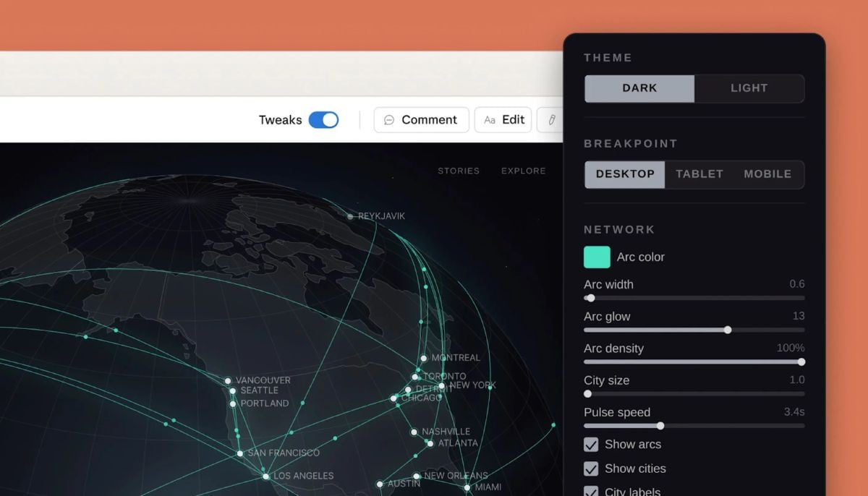Click the Arc glow slider handle

coord(728,330)
